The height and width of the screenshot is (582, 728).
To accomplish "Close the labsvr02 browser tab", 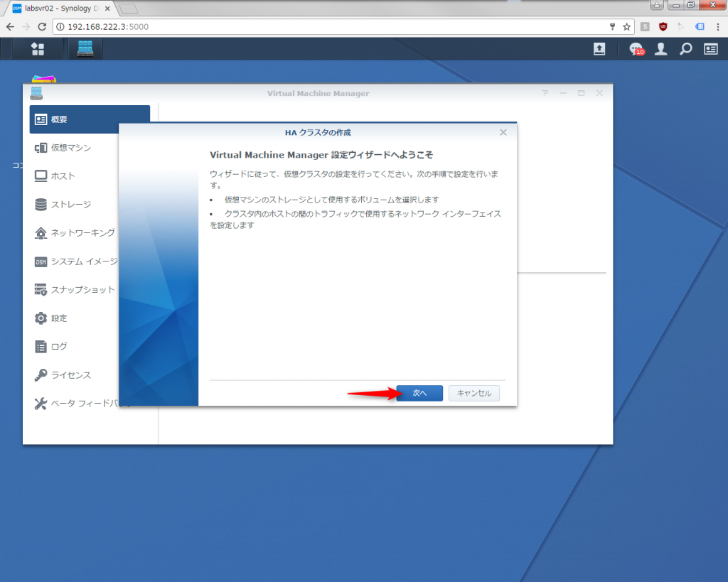I will point(107,9).
